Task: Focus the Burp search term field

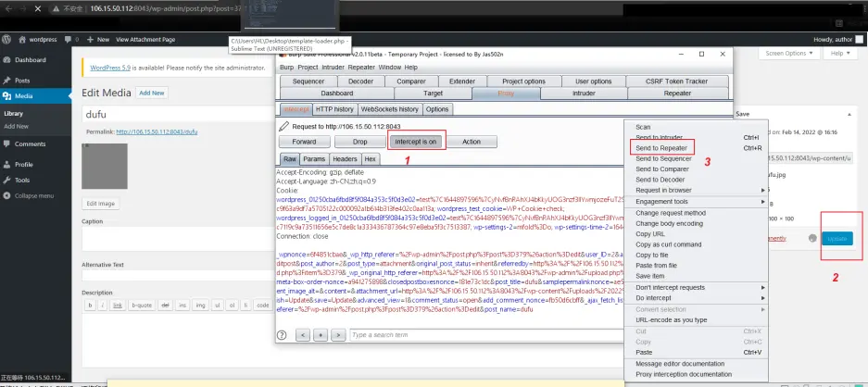Action: 487,335
